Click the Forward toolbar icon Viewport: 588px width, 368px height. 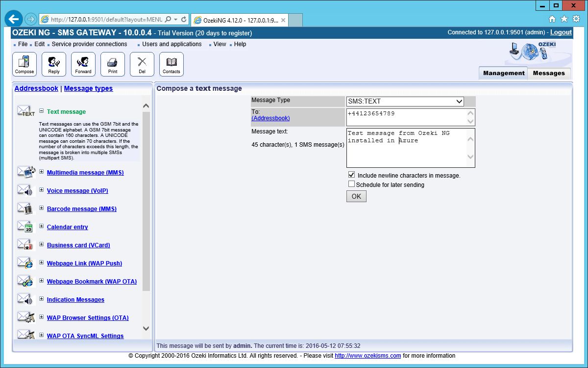pos(83,64)
